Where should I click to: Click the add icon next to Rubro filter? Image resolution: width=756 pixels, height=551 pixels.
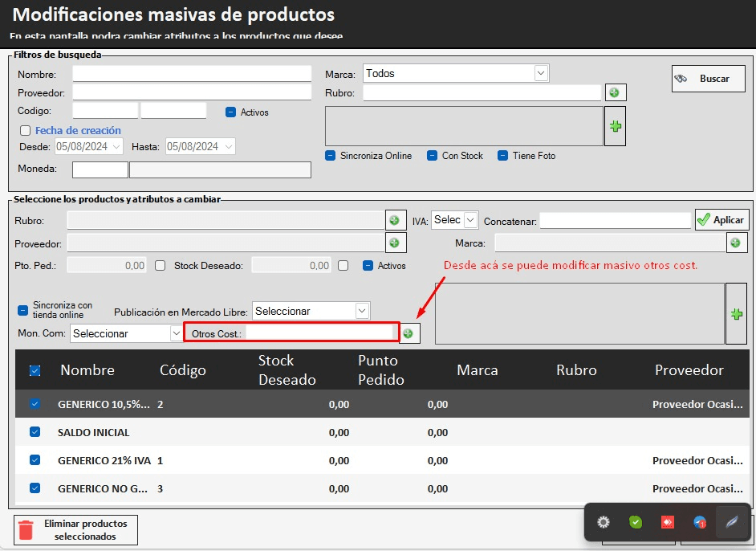(614, 93)
